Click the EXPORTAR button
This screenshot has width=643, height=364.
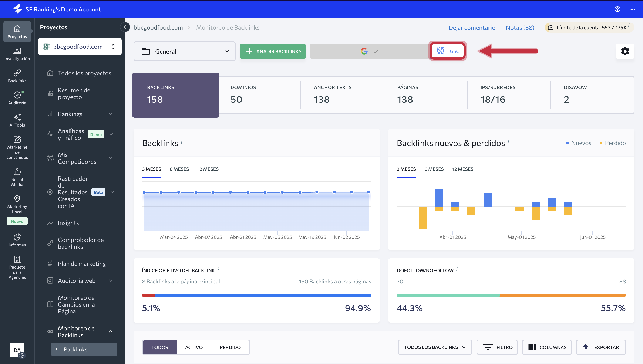601,347
